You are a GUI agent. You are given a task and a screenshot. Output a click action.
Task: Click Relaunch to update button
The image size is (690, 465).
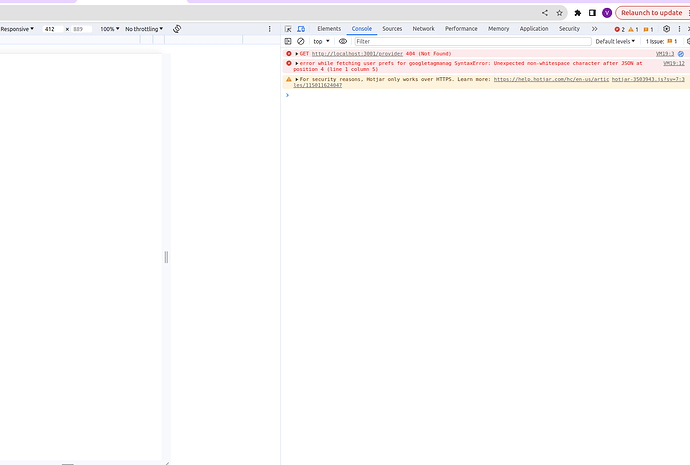coord(651,13)
